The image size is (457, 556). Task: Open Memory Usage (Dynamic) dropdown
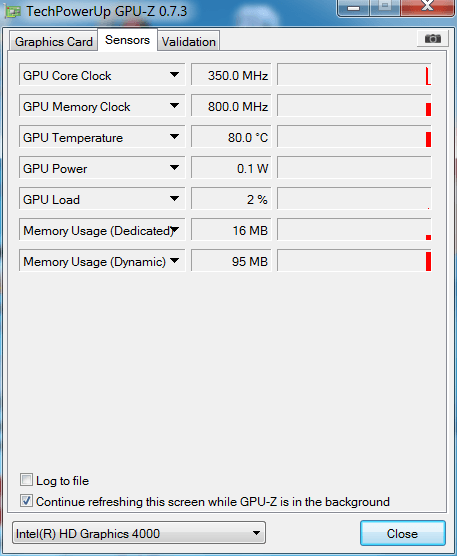174,261
